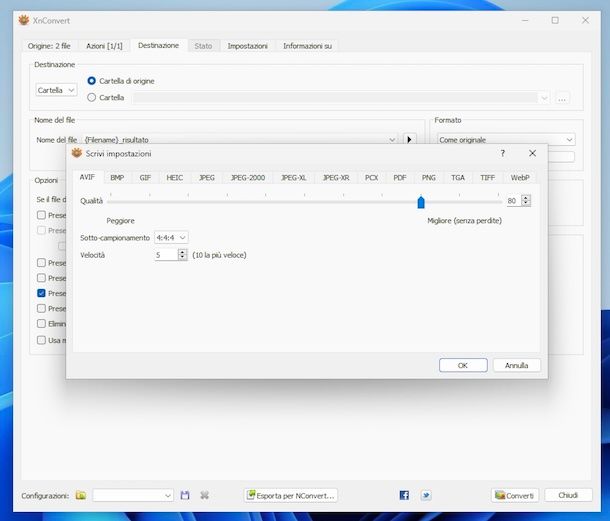
Task: Select the PCX format tab
Action: click(372, 177)
